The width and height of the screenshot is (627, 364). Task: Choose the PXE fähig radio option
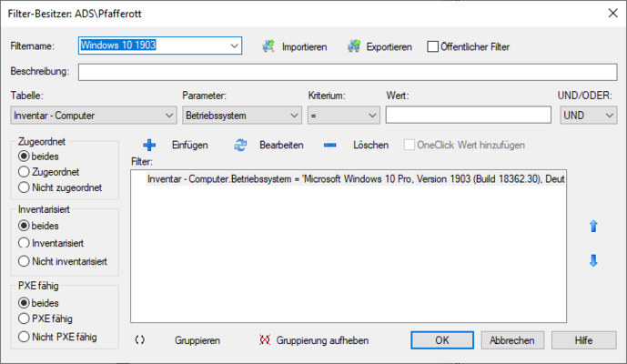point(24,318)
